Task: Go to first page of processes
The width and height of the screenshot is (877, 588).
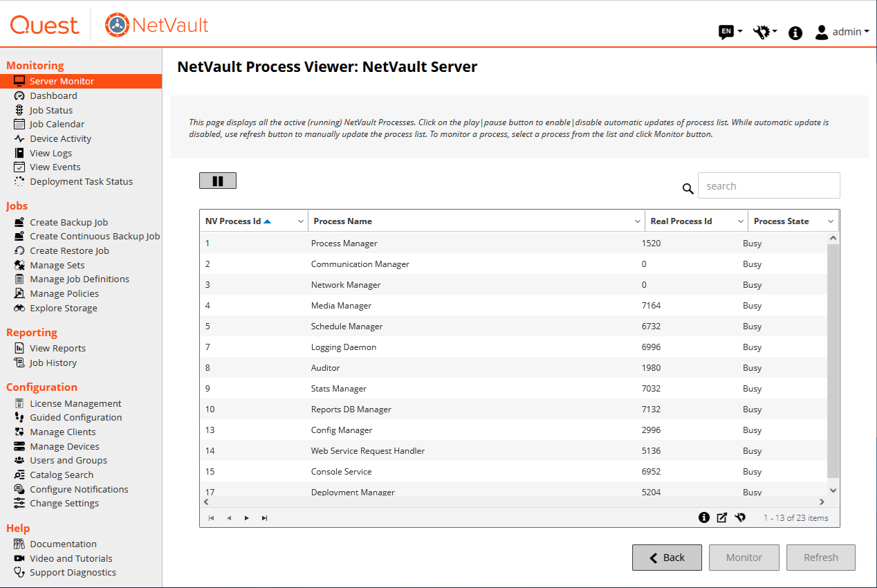Action: click(211, 517)
